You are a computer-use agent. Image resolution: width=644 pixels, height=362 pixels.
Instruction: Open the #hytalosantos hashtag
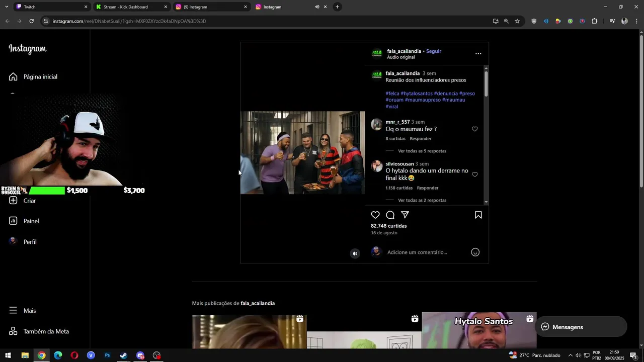(417, 94)
